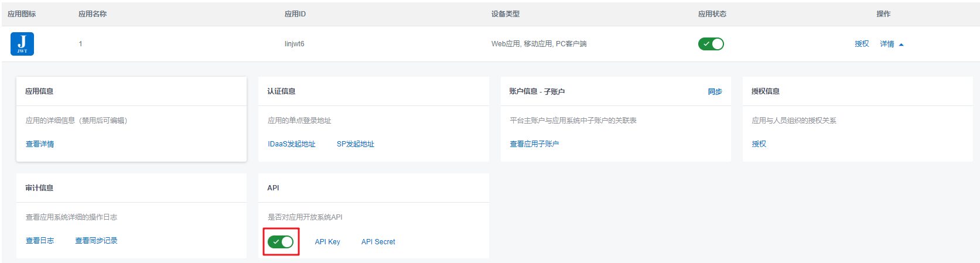This screenshot has height=263, width=980.
Task: Click the application ID linjwt6
Action: coord(294,44)
